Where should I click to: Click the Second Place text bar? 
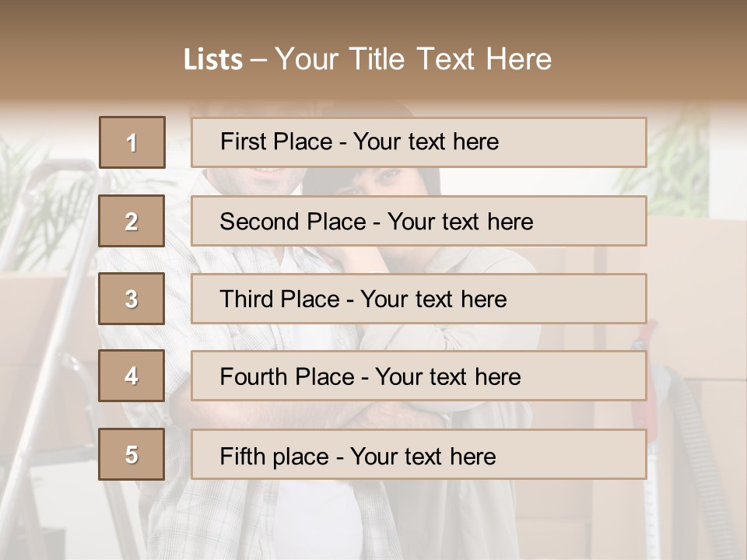pyautogui.click(x=419, y=221)
